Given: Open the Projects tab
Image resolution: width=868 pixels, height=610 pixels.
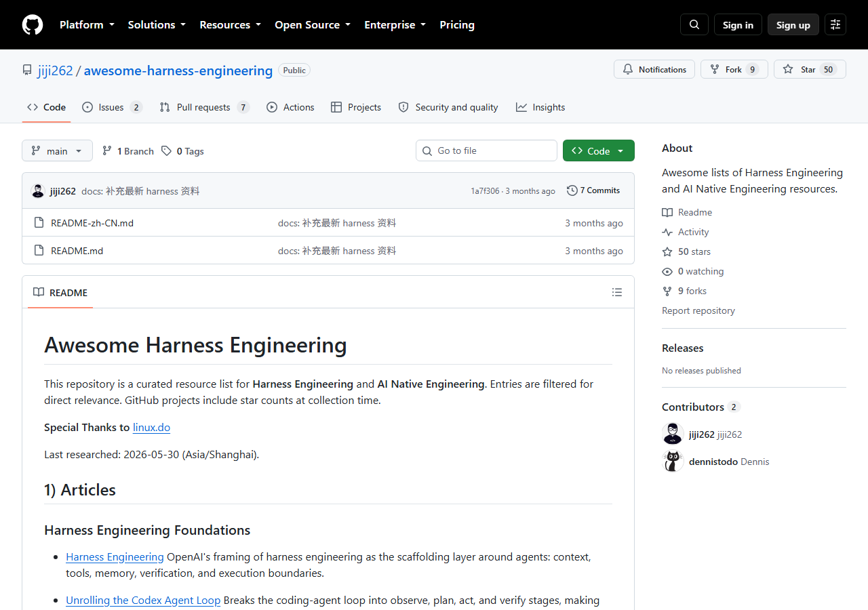Looking at the screenshot, I should [356, 107].
